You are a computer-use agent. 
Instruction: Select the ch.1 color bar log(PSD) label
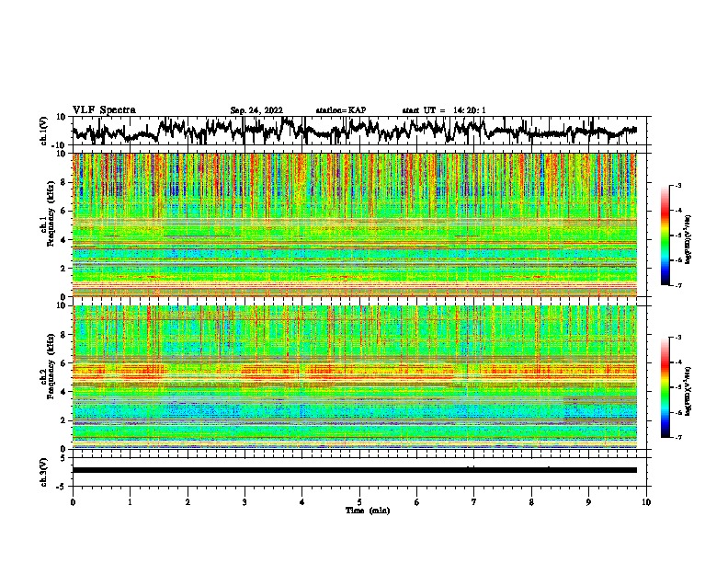pyautogui.click(x=688, y=240)
